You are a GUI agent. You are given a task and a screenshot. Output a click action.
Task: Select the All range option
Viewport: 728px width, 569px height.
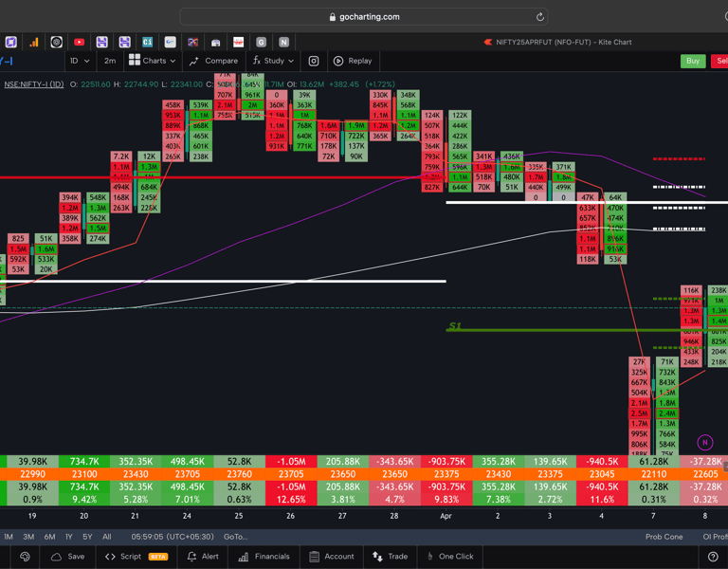point(107,537)
